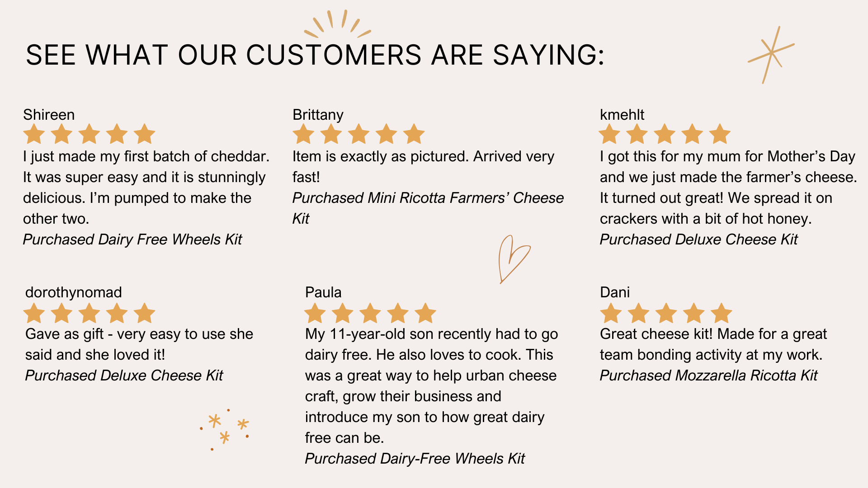The width and height of the screenshot is (868, 488).
Task: Click Paula's 'Purchased Dairy-Free Wheels Kit' text
Action: coord(415,459)
